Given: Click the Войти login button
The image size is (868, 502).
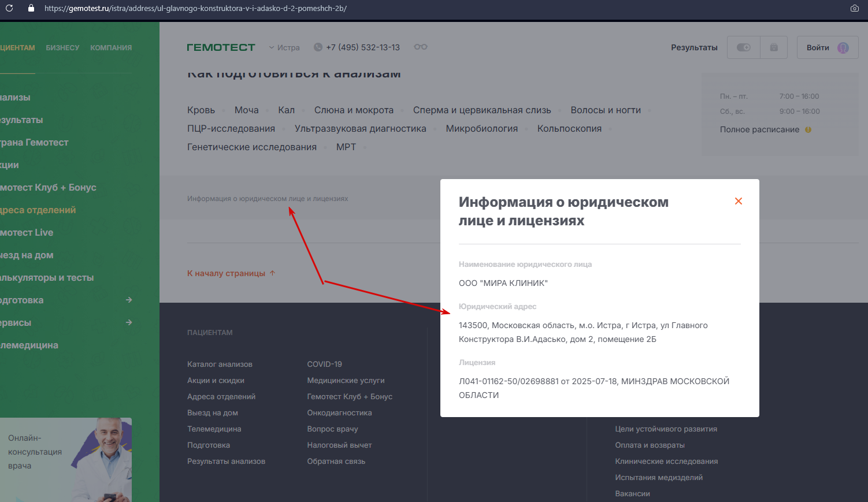Looking at the screenshot, I should point(828,47).
